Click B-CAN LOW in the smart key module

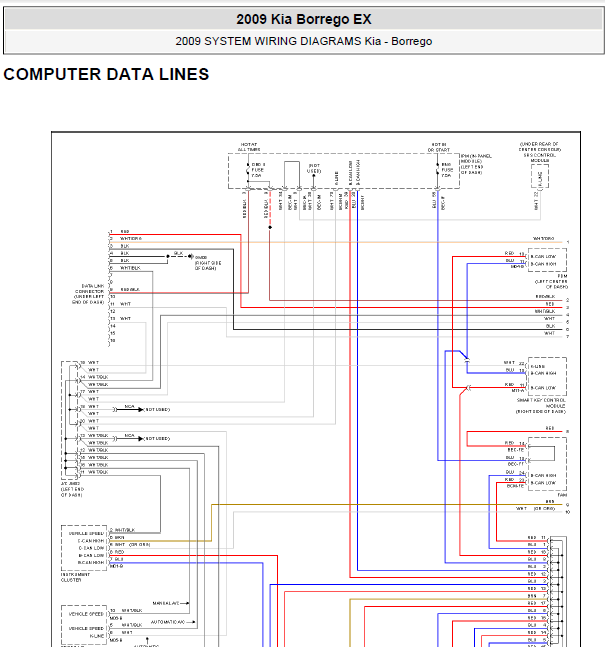tap(543, 388)
